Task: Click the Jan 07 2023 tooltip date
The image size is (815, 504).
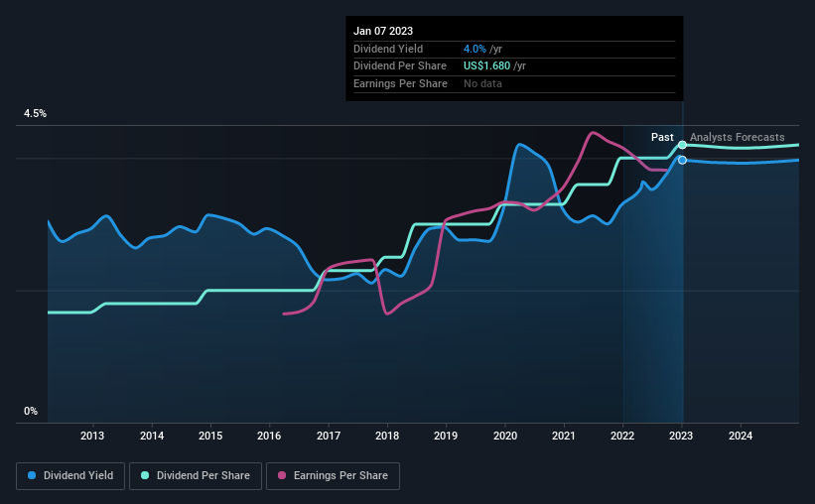Action: point(383,31)
